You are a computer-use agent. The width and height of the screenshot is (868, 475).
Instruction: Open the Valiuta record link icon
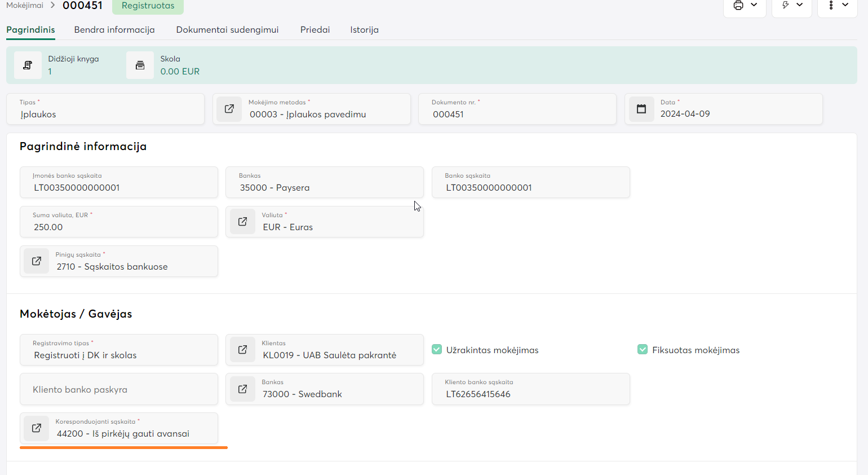point(242,222)
